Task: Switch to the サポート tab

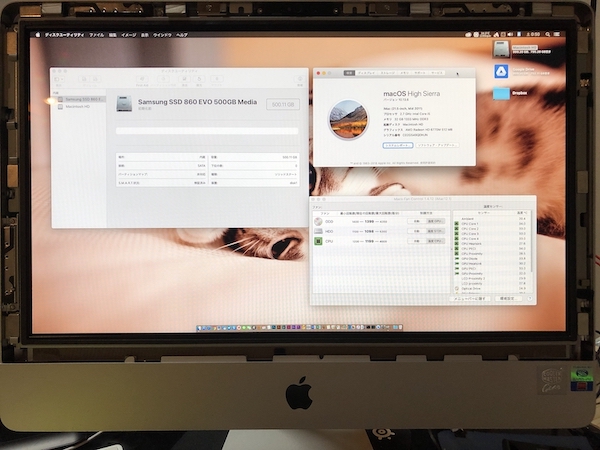Action: [420, 73]
